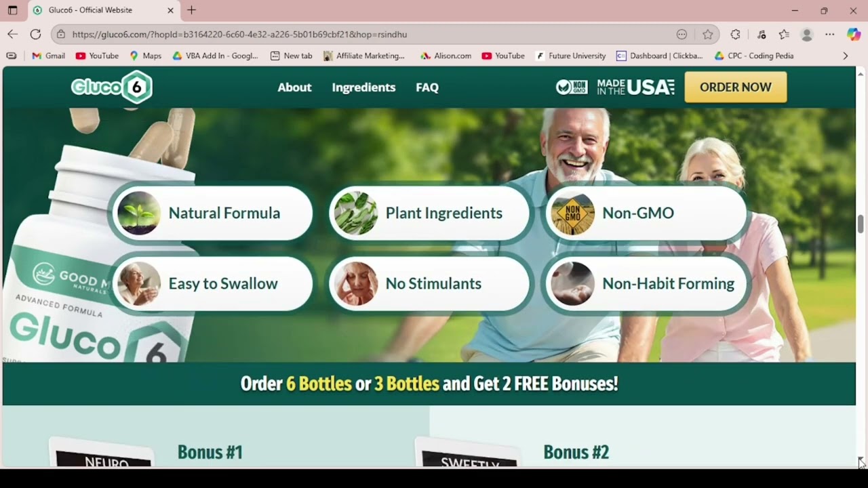Screen dimensions: 868x488
Task: Open the tab actions menu icon
Action: tap(12, 10)
